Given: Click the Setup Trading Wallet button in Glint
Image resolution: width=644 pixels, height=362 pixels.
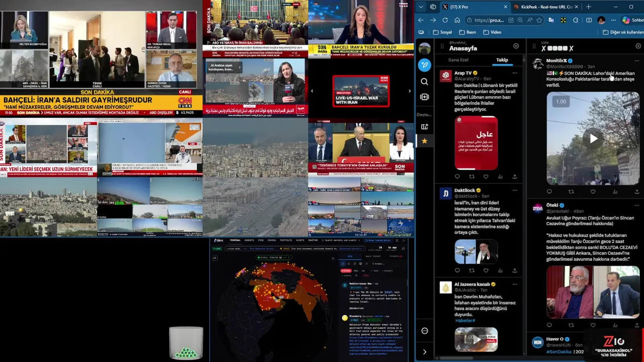Looking at the screenshot, I should [x=378, y=240].
